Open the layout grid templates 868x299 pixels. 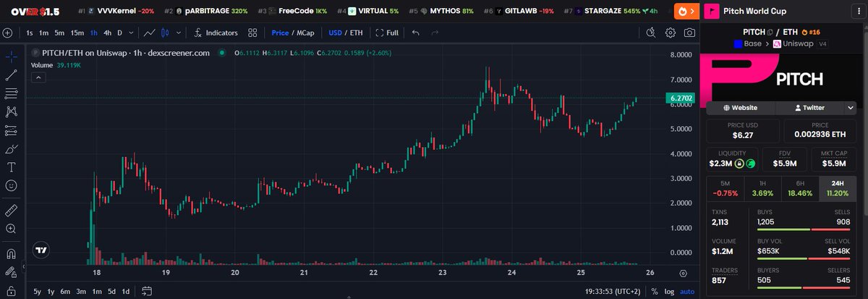252,33
